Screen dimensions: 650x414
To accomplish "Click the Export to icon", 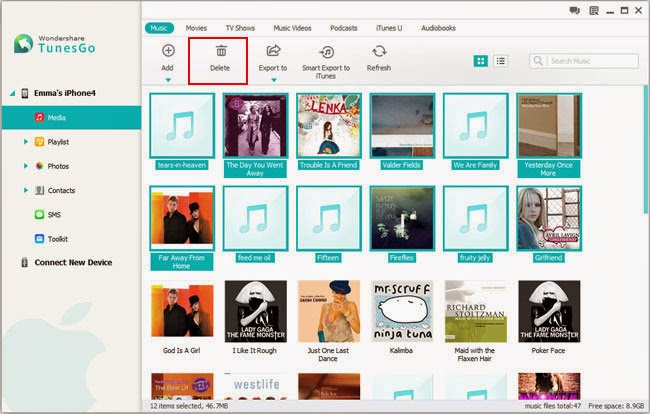I will click(273, 51).
